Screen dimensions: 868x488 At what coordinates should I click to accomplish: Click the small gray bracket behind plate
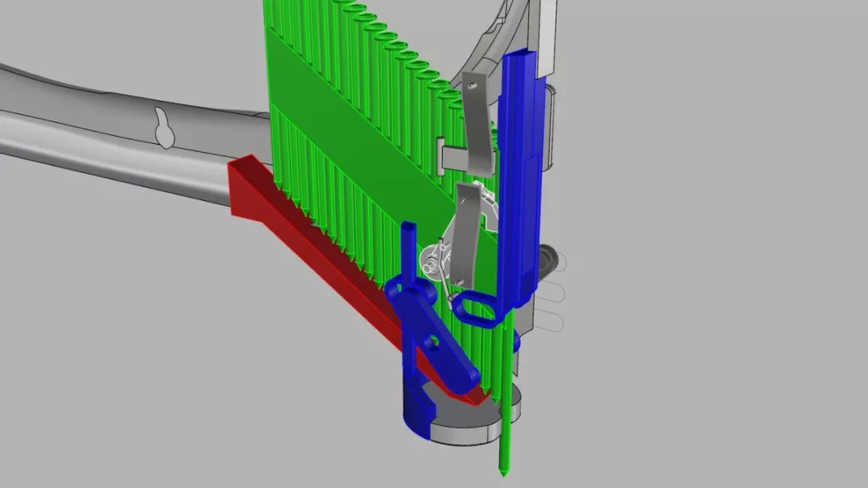(x=449, y=156)
